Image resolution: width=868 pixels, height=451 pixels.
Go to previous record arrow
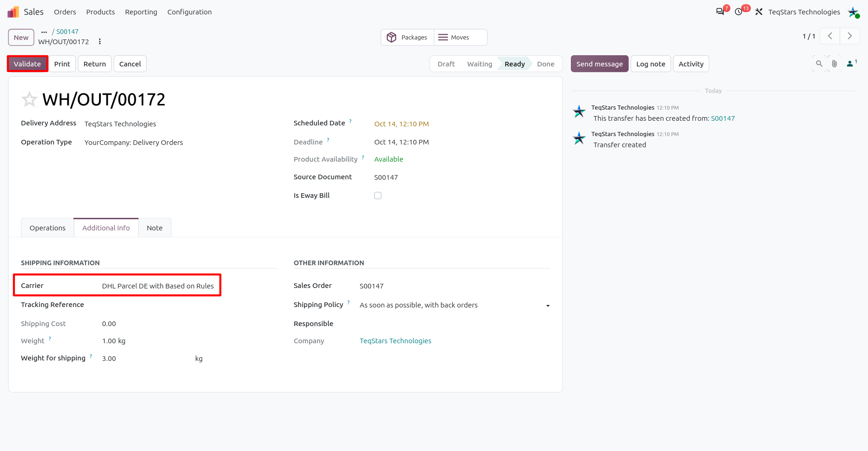tap(830, 36)
